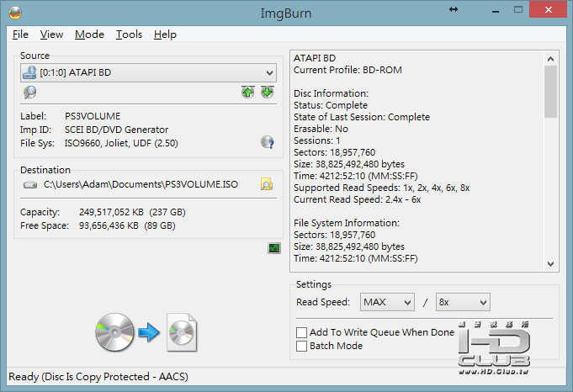Expand the Source drive dropdown
The image size is (573, 392).
[x=148, y=72]
